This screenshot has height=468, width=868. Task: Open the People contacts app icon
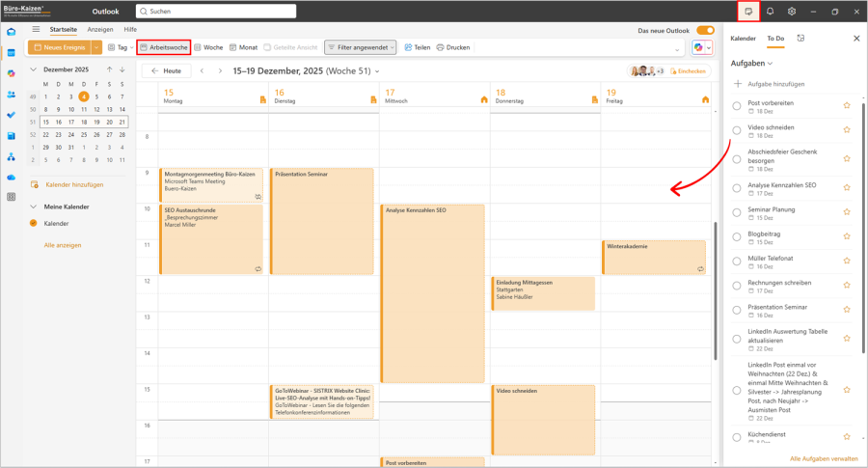(x=11, y=95)
